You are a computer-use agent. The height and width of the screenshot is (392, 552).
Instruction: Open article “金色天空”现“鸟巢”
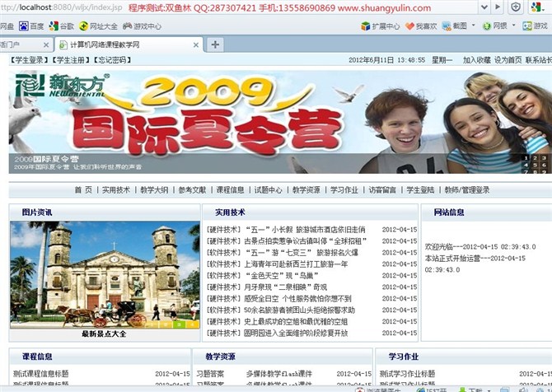(x=282, y=276)
